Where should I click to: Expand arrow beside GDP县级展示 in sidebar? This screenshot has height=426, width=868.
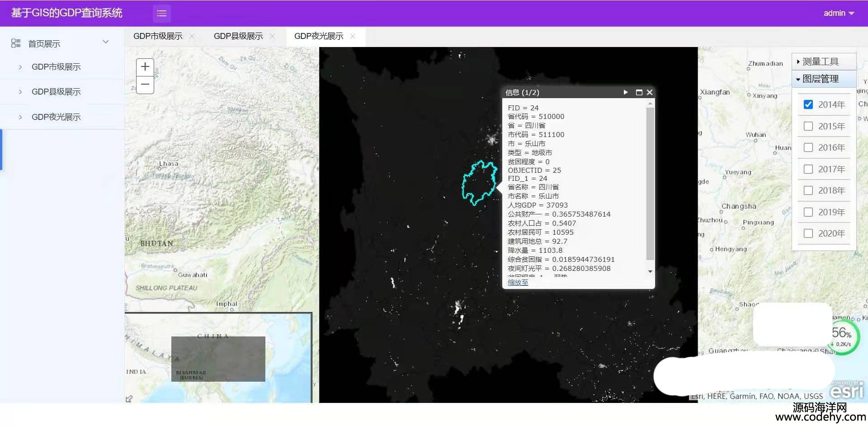[x=20, y=92]
